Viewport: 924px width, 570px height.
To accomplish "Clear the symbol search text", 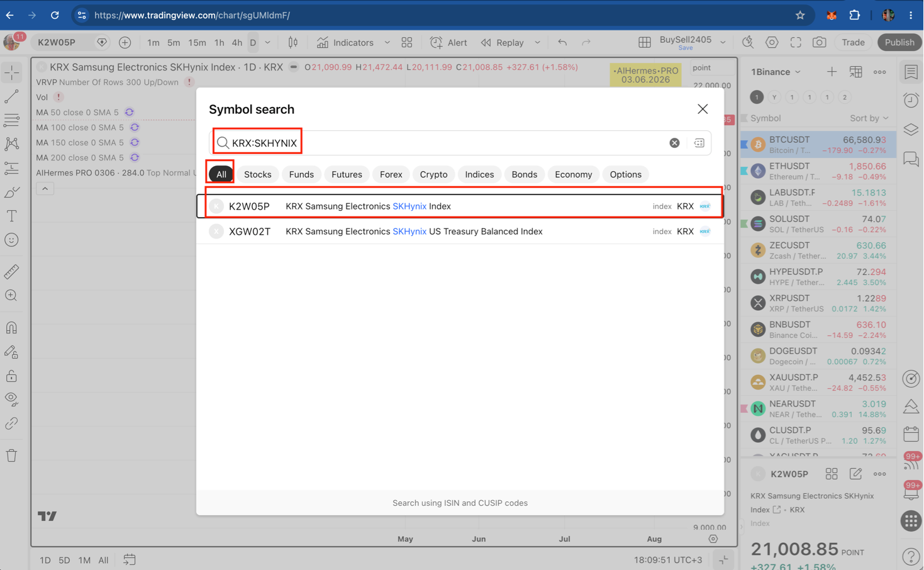I will [x=674, y=143].
